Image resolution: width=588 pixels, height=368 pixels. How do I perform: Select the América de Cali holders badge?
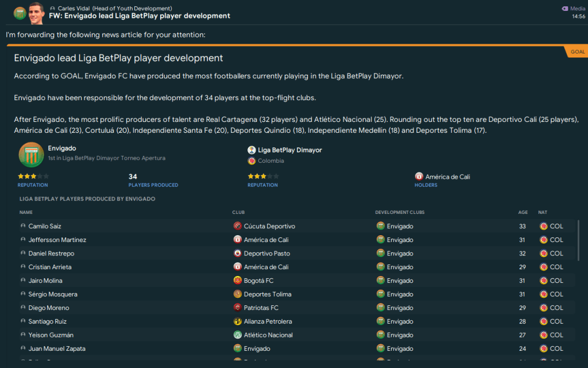tap(419, 177)
